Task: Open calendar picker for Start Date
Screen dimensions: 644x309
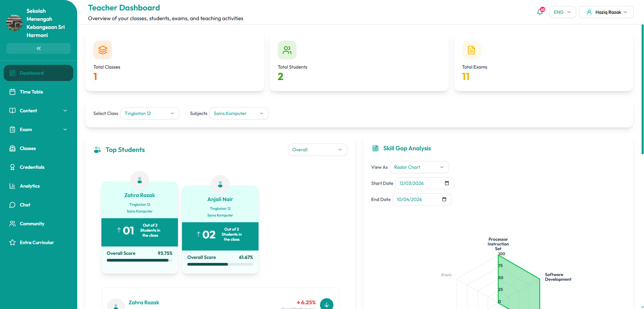Action: coord(447,183)
